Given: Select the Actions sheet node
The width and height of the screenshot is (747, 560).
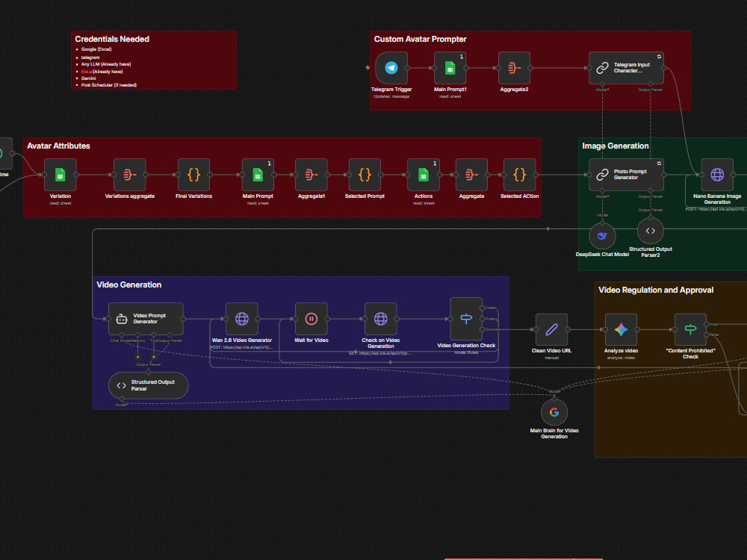Looking at the screenshot, I should (x=423, y=175).
